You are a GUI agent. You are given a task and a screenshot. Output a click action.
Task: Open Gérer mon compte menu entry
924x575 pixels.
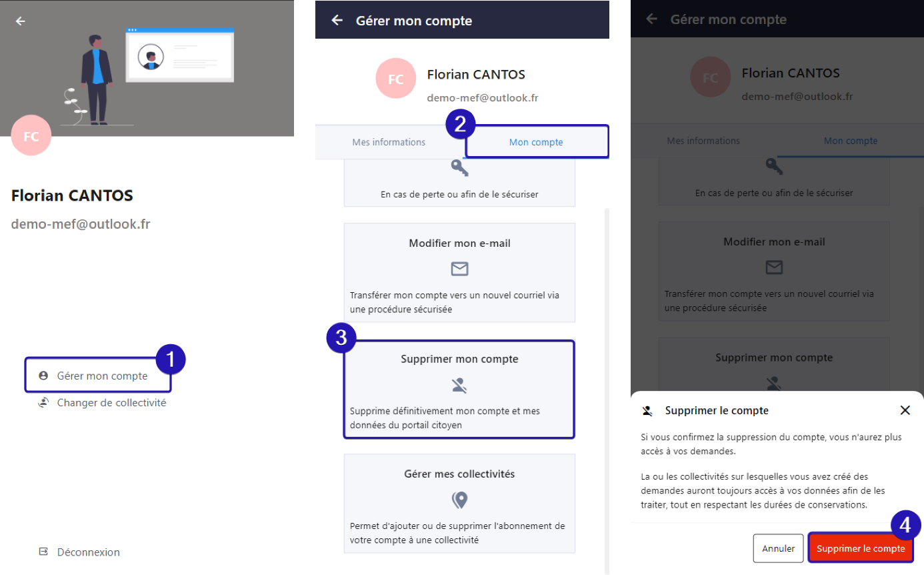[102, 376]
